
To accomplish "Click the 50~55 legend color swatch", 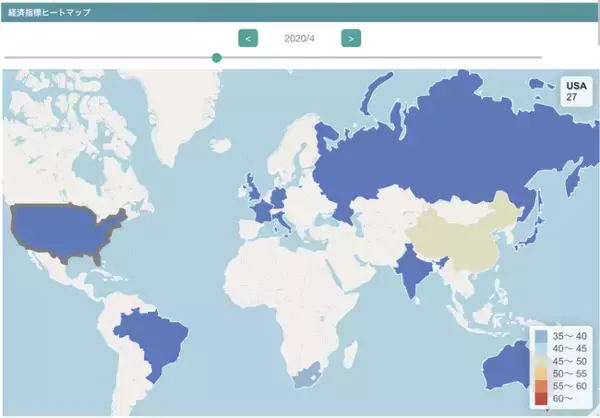I will pos(541,374).
